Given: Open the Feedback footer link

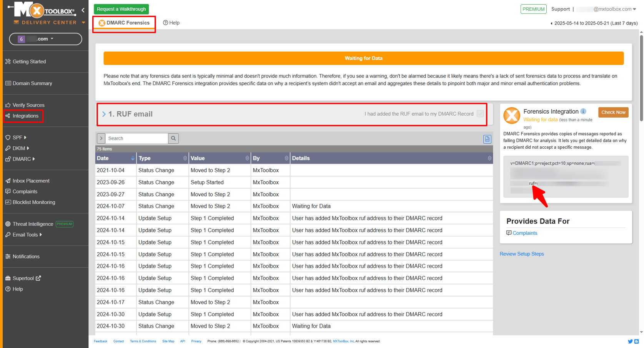Looking at the screenshot, I should click(x=100, y=341).
